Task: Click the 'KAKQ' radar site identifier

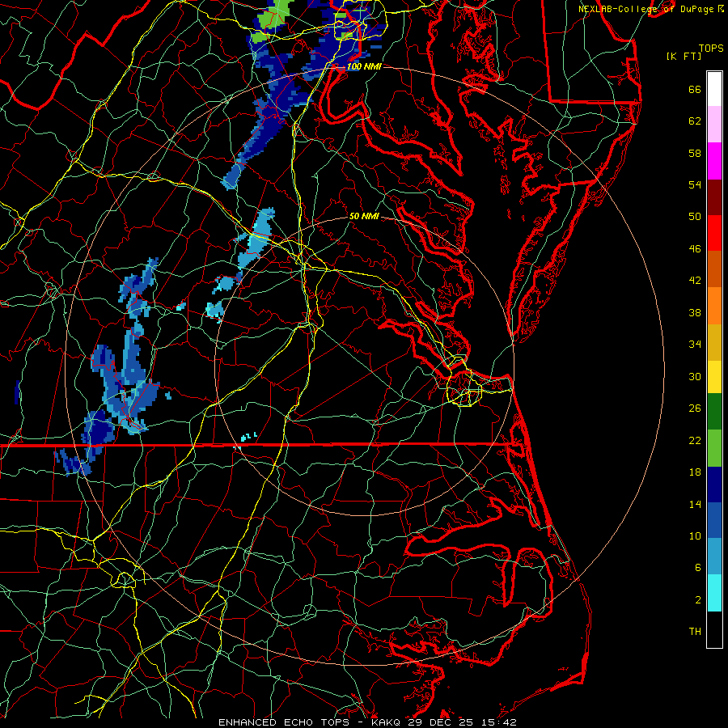Action: point(387,722)
